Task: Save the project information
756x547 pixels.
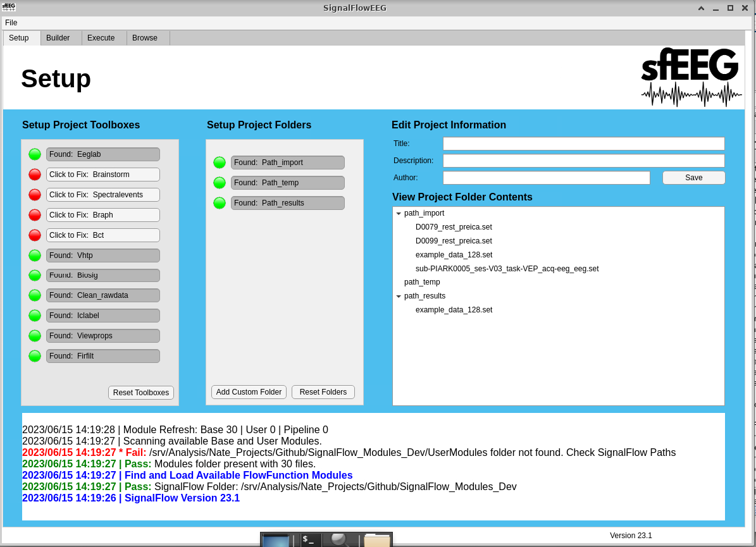Action: click(x=693, y=178)
